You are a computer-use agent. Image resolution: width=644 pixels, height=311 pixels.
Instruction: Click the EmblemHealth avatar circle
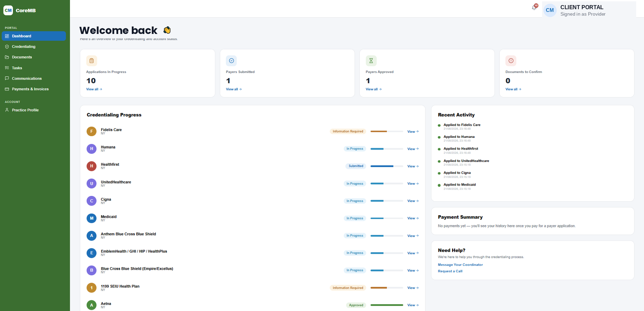coord(91,253)
